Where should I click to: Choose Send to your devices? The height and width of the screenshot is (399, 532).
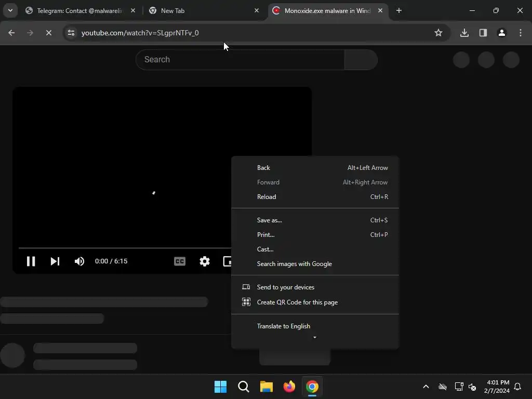point(315,287)
